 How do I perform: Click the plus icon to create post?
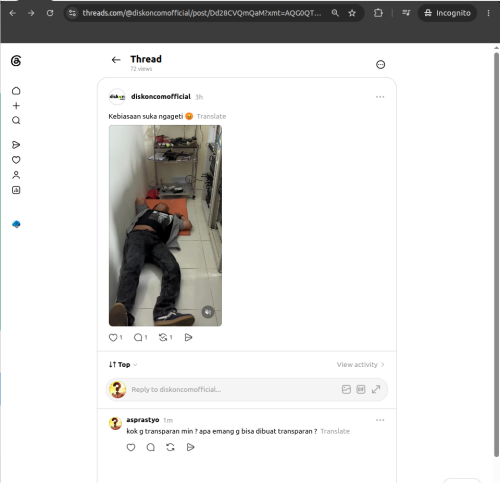click(x=16, y=106)
